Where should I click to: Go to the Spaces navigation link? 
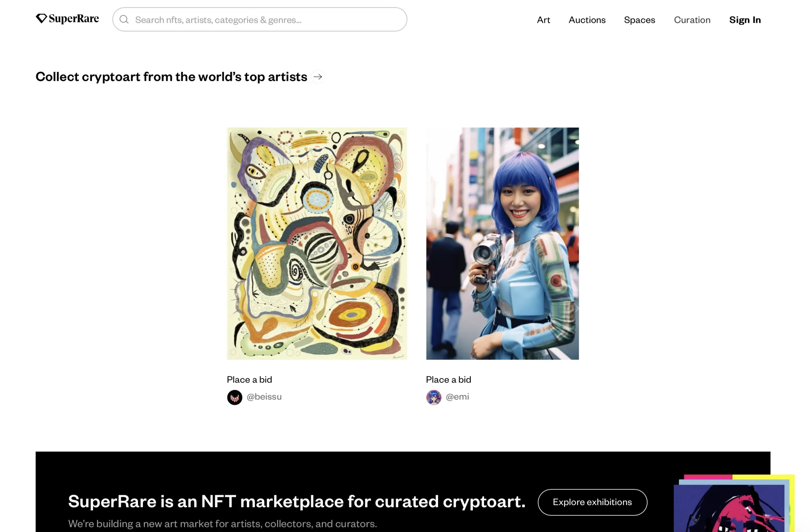click(639, 20)
